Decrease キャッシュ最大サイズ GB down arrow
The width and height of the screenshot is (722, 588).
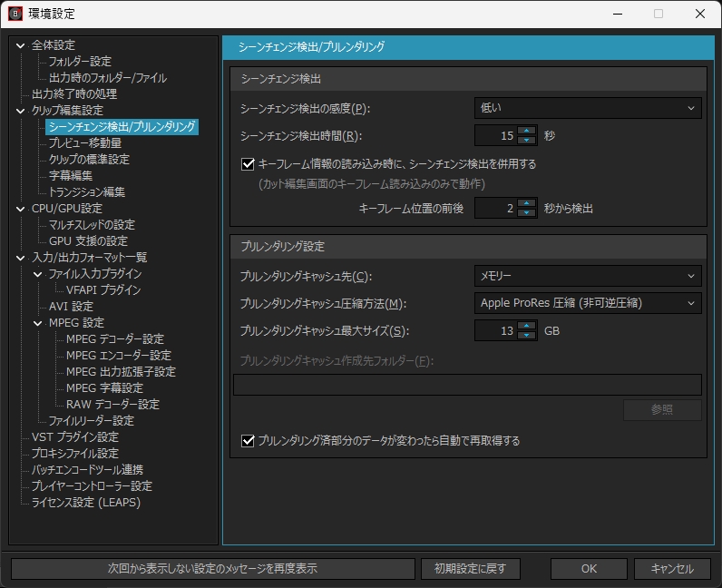[526, 336]
